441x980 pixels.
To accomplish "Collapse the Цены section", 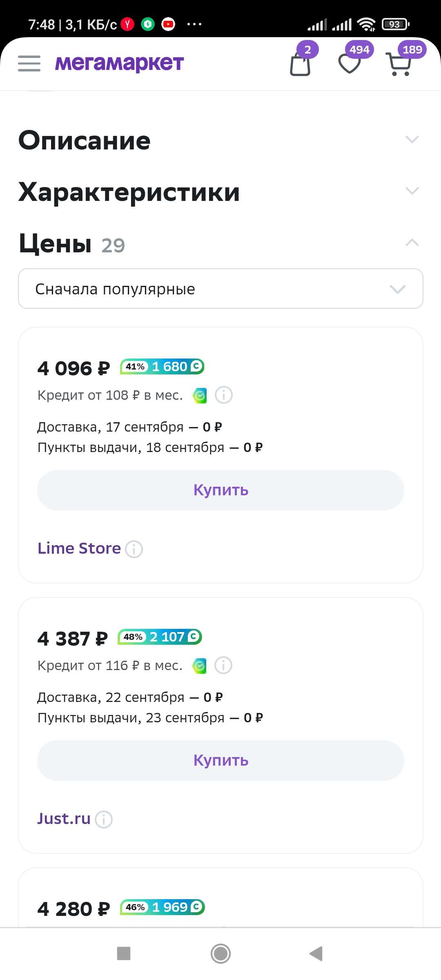I will pos(220,243).
